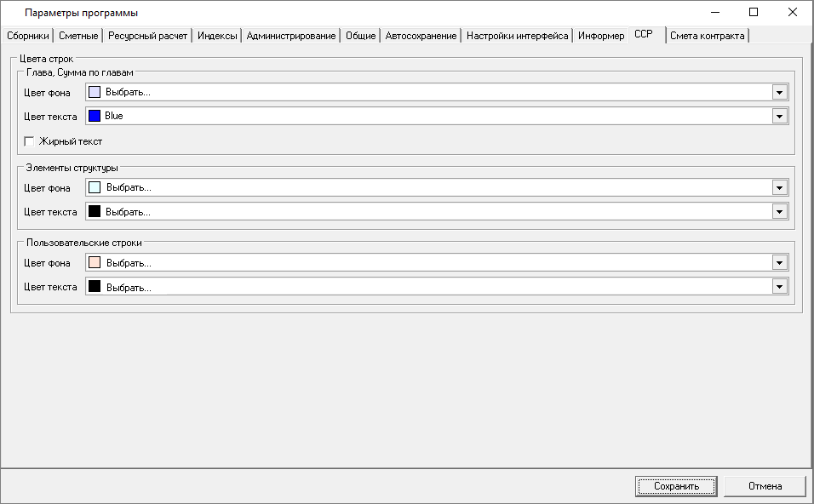Switch to the Сборники tab
Image resolution: width=814 pixels, height=504 pixels.
tap(28, 36)
